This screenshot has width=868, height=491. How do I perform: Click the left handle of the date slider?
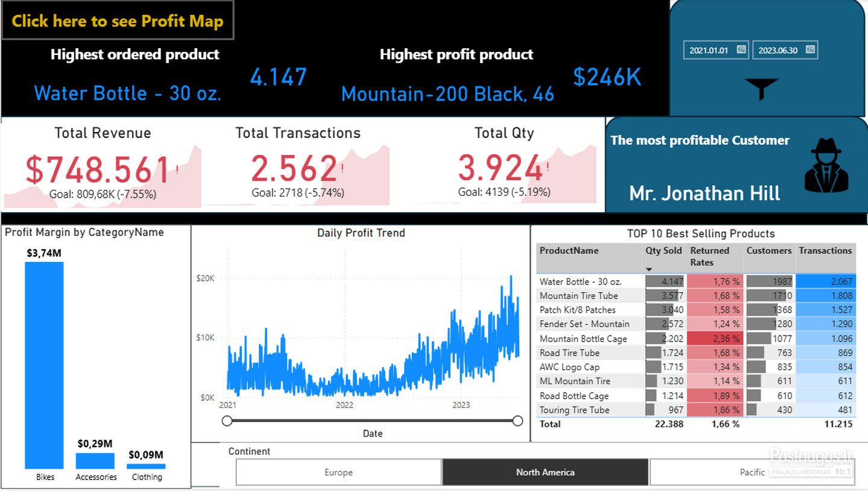pos(227,421)
